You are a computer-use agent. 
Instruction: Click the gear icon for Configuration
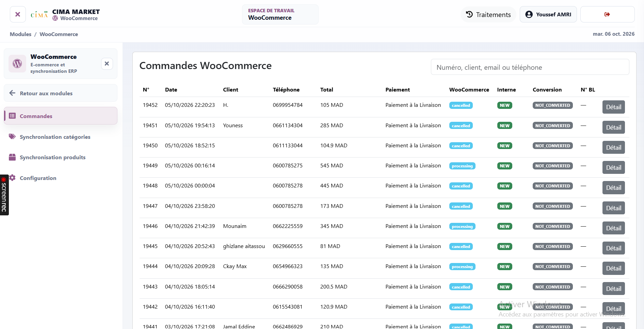13,178
